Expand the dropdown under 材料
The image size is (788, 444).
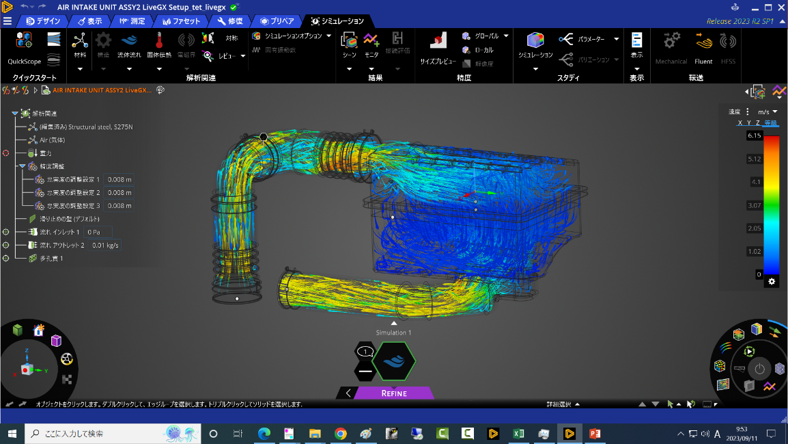pos(80,69)
